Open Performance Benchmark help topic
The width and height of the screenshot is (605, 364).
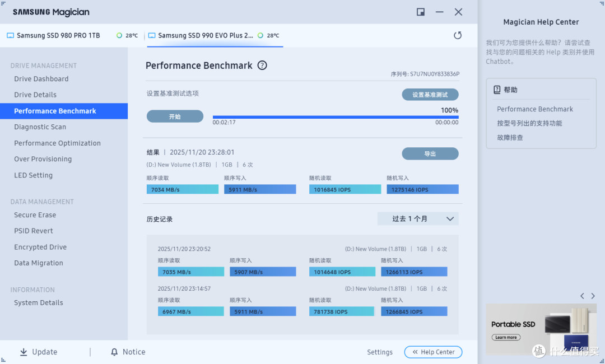pos(535,109)
